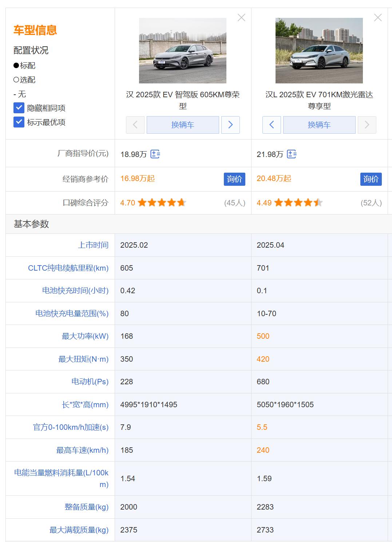Click the 21.98万 guide price value
The height and width of the screenshot is (542, 392).
270,154
